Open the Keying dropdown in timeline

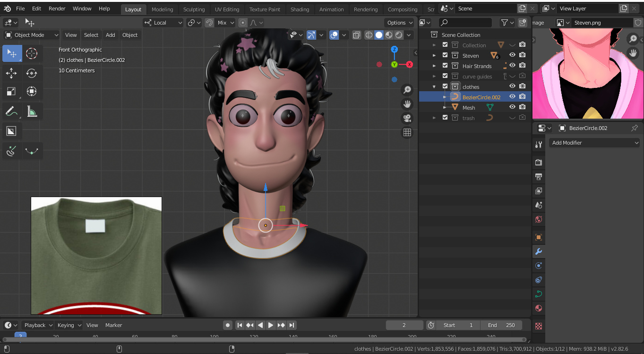69,325
